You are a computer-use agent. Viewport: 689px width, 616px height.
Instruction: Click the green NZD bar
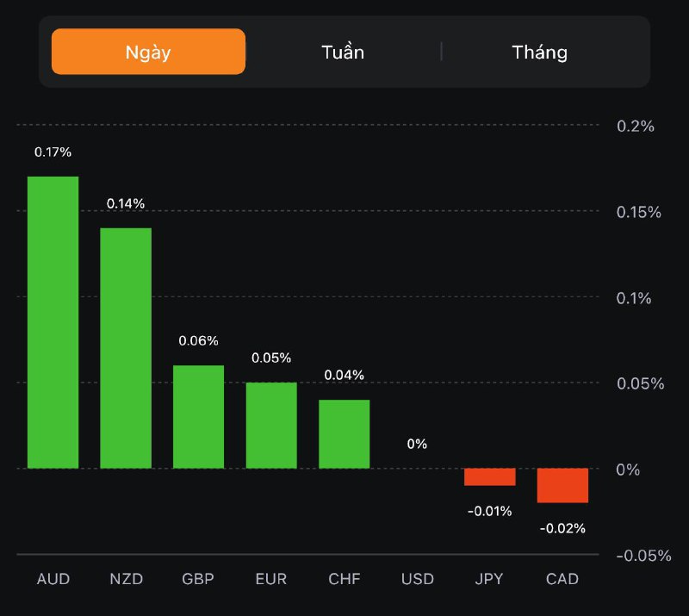[x=126, y=348]
